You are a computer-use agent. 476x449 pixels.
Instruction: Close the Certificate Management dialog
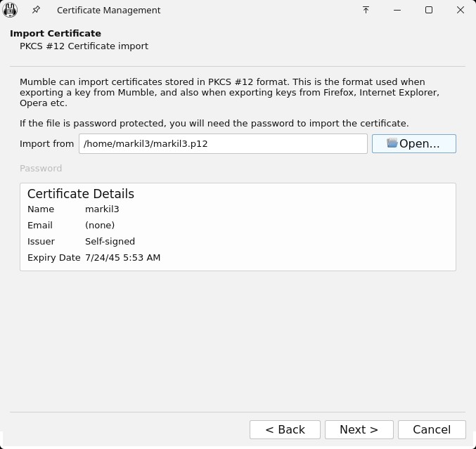click(461, 10)
